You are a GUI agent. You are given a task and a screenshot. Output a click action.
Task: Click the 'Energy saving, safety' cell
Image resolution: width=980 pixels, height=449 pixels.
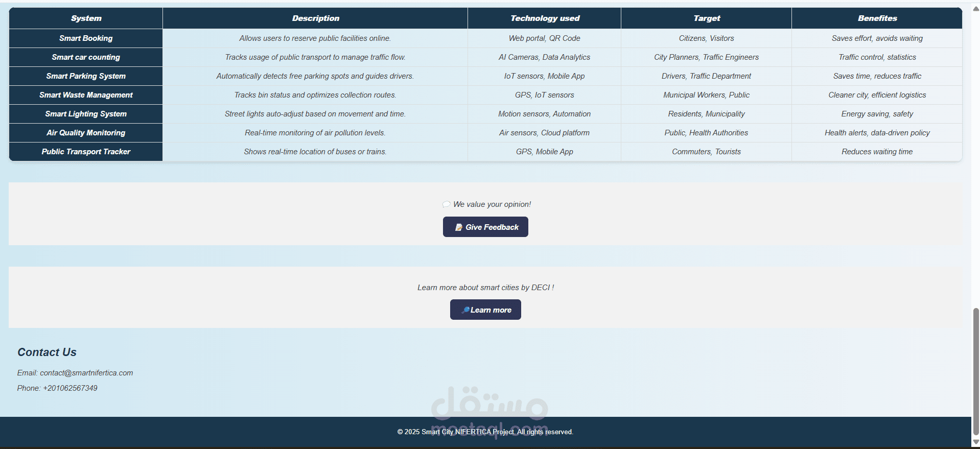pos(877,114)
